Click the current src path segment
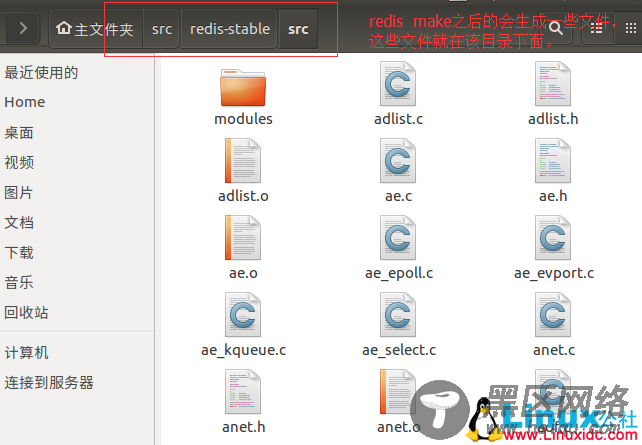This screenshot has height=445, width=642. [x=298, y=29]
